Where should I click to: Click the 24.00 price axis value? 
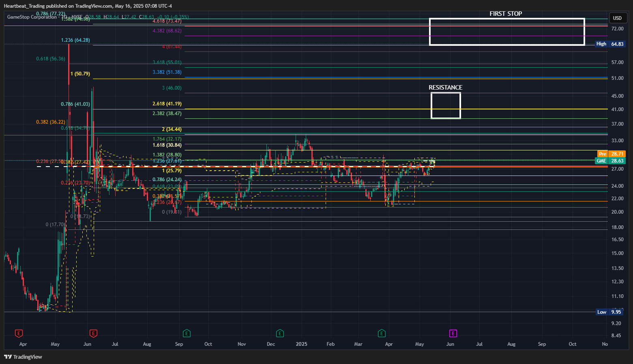[617, 186]
